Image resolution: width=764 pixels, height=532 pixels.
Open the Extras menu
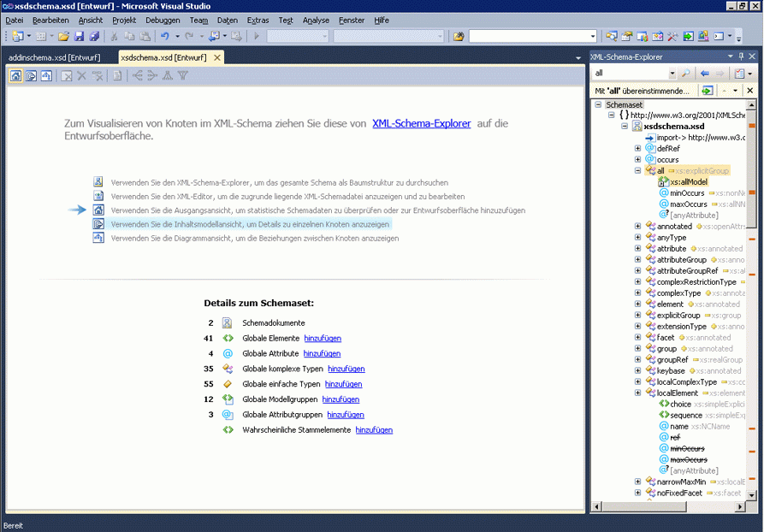(257, 20)
